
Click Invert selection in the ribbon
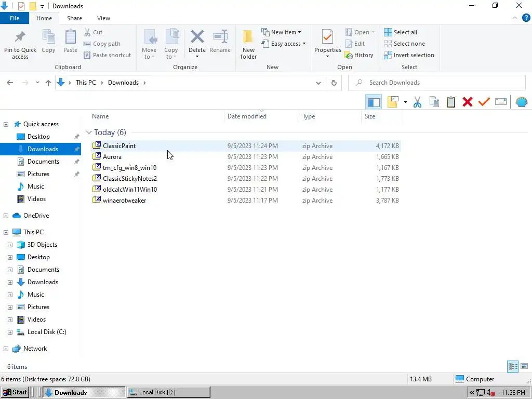click(409, 55)
